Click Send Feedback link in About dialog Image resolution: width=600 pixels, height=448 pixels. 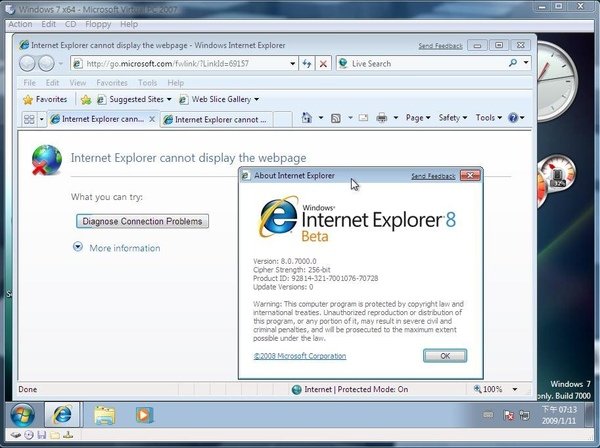[x=433, y=176]
